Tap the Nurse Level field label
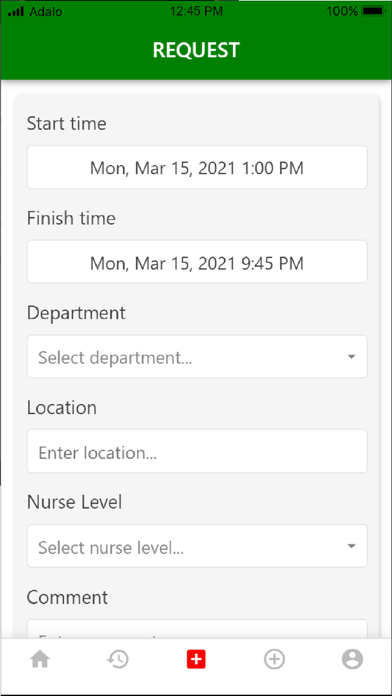 (74, 502)
